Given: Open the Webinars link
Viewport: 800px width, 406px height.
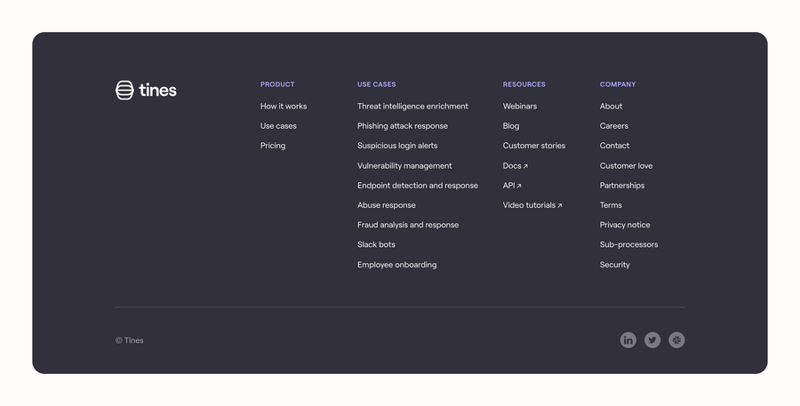Looking at the screenshot, I should click(520, 106).
